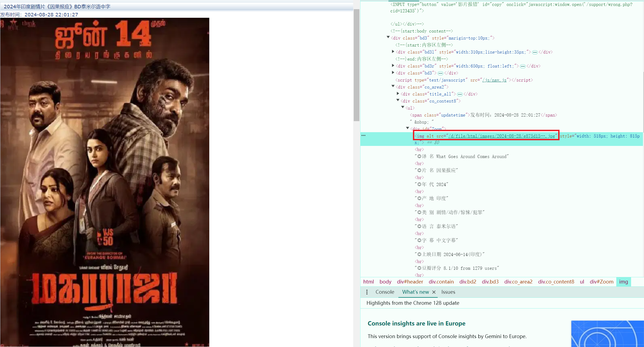Close the What's new tab
Screen dimensions: 644x347
(434, 292)
